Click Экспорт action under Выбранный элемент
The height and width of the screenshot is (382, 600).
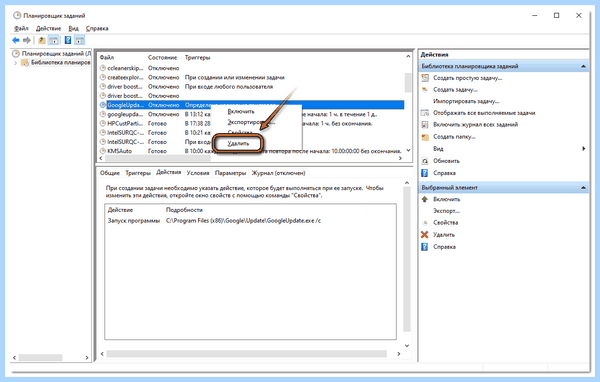446,211
